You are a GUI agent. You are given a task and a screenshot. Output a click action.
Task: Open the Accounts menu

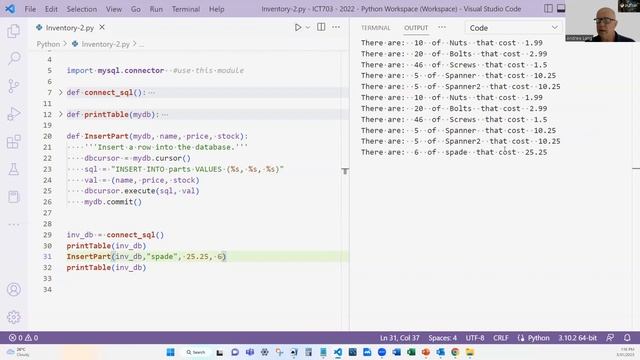coord(13,289)
